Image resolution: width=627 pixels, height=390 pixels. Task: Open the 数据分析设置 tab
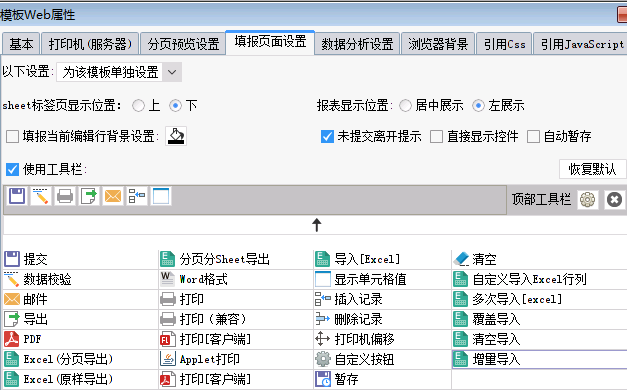[357, 44]
